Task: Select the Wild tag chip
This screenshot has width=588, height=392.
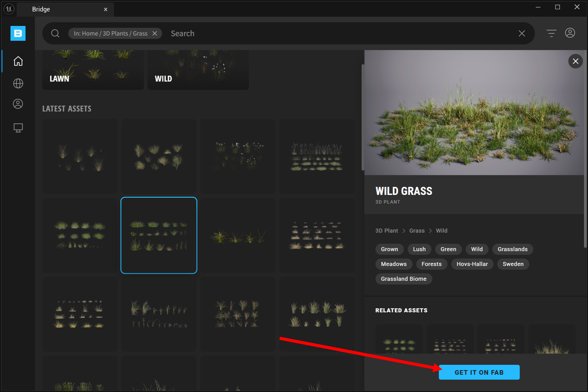Action: [477, 249]
